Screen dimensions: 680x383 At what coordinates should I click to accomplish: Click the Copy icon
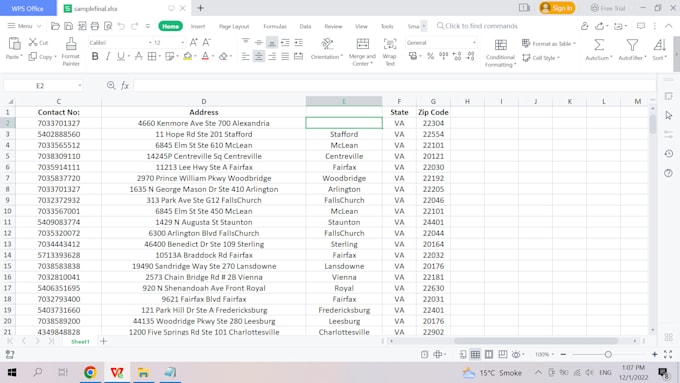point(33,57)
